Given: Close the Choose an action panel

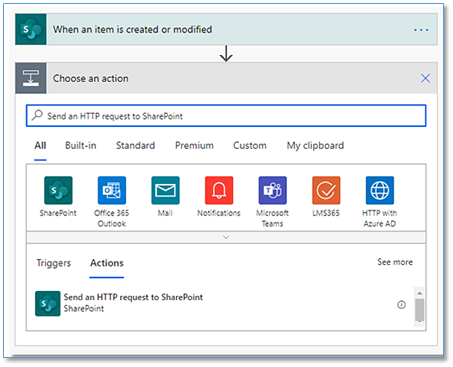Looking at the screenshot, I should click(425, 78).
